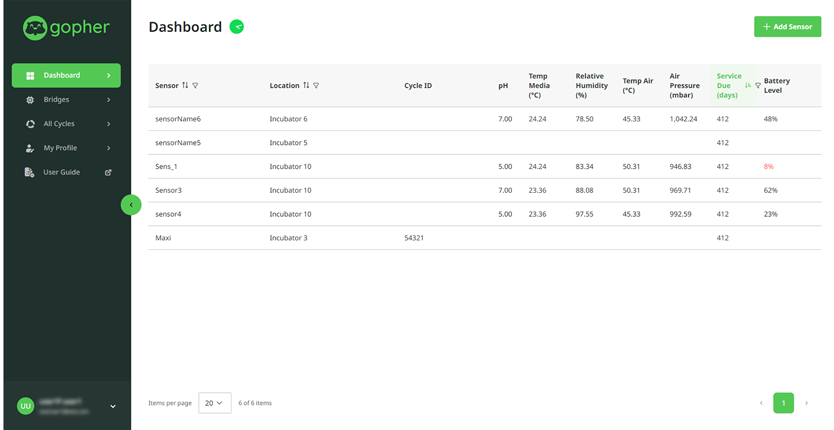Select the Dashboard sidebar item
The width and height of the screenshot is (834, 430).
point(66,75)
